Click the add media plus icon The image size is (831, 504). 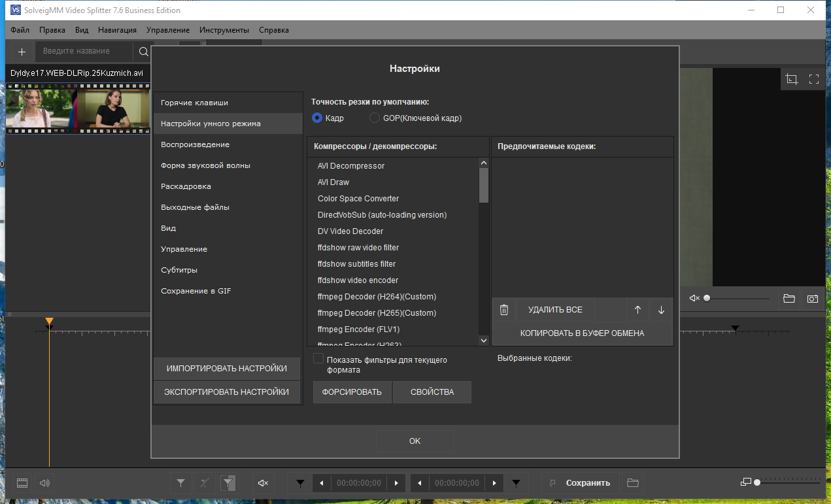22,51
